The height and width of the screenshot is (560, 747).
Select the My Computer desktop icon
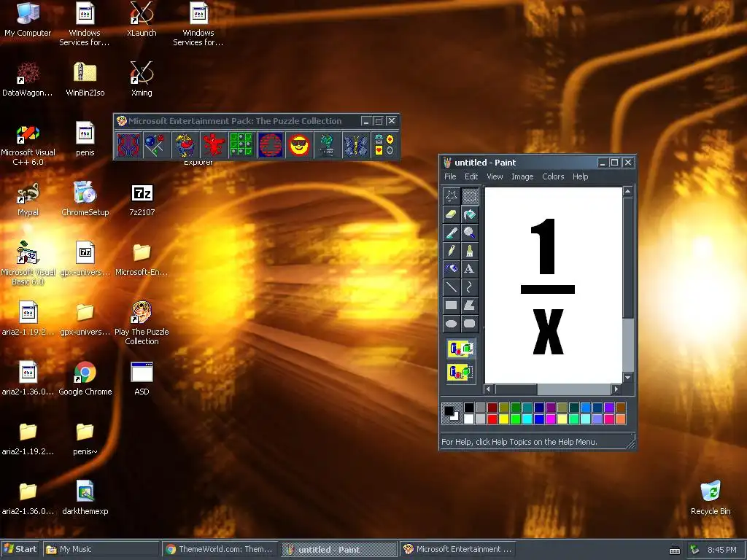(28, 20)
